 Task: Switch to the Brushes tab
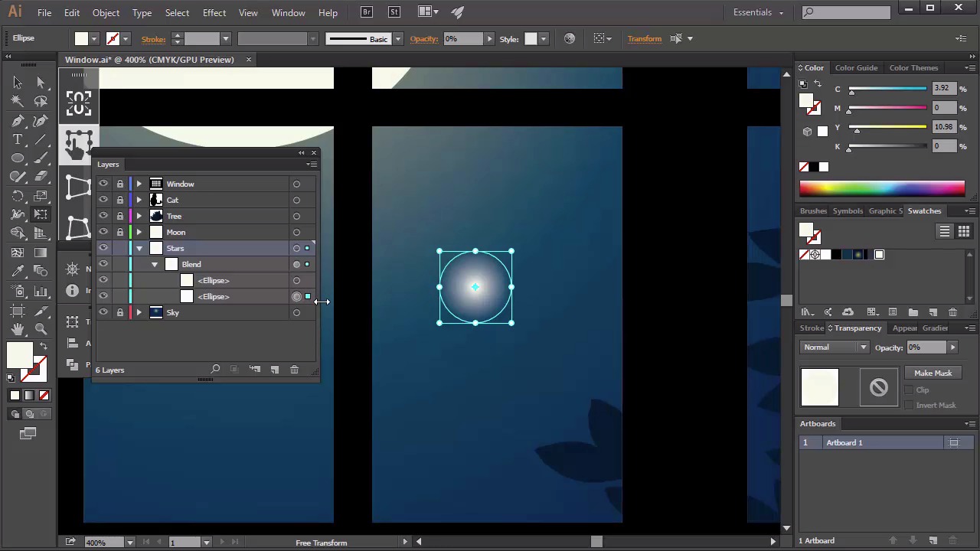[x=813, y=210]
